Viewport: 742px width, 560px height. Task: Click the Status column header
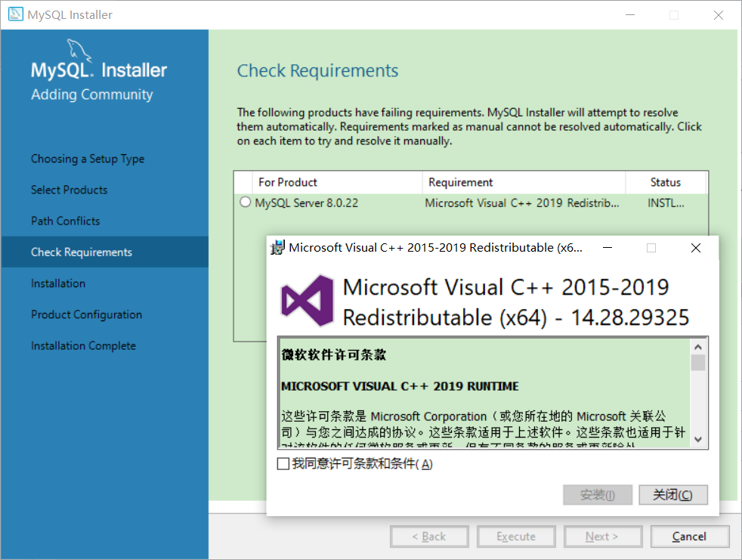pos(666,182)
